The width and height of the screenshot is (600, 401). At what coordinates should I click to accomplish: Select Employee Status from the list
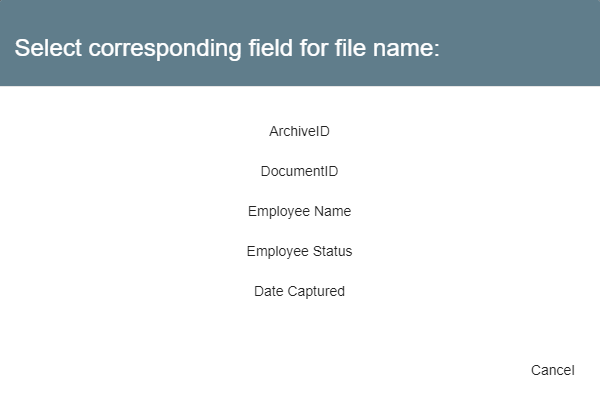point(299,251)
